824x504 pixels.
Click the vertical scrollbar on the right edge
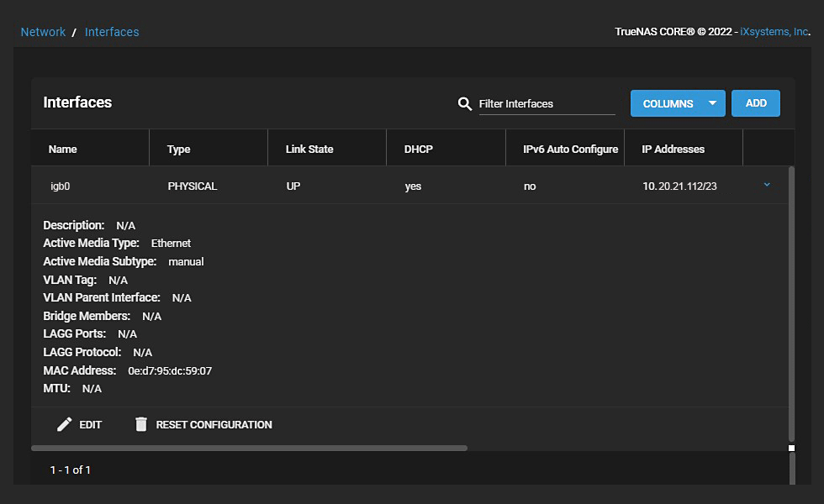coord(791,302)
